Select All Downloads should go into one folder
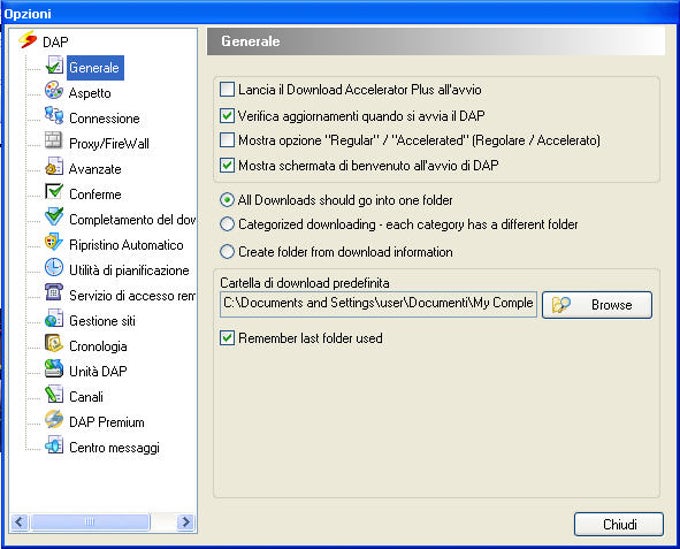 [x=227, y=200]
